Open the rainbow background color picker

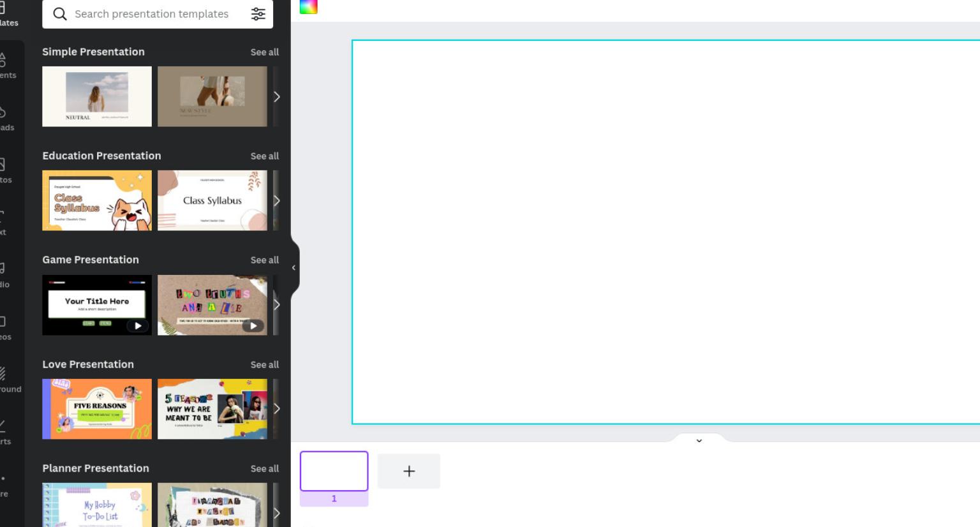coord(309,6)
